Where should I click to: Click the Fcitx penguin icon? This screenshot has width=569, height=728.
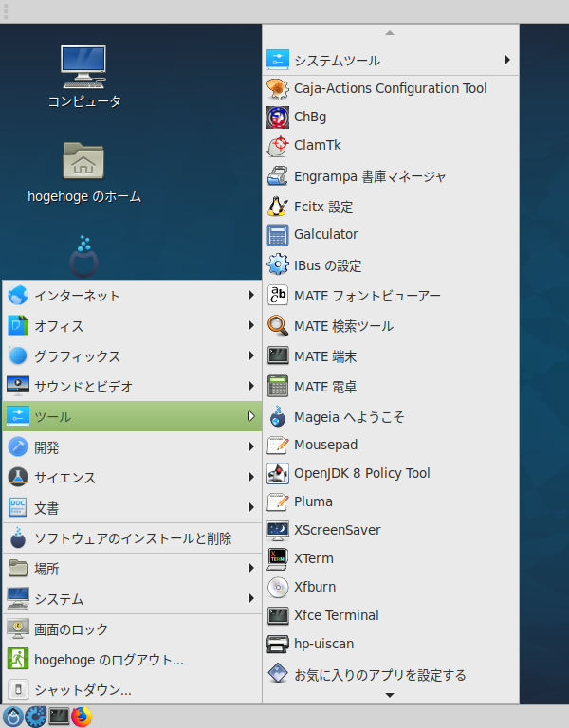[x=278, y=207]
